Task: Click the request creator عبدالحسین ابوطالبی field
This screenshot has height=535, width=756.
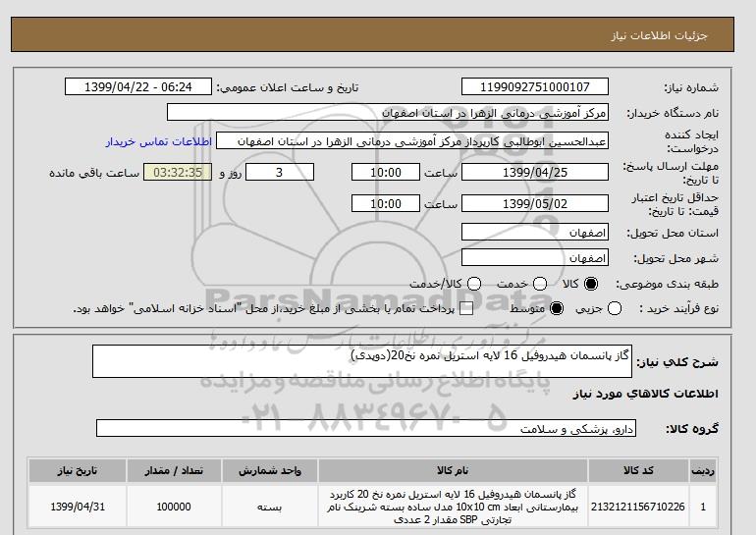Action: click(412, 141)
